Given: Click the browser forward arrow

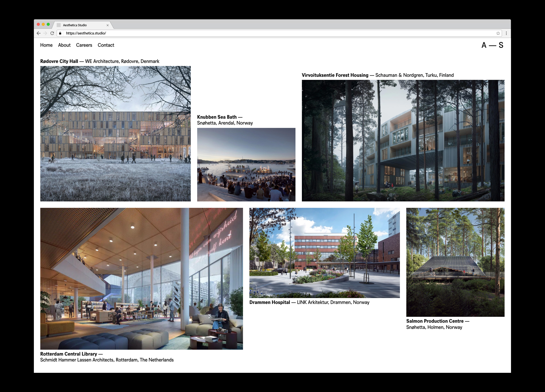Looking at the screenshot, I should (45, 33).
